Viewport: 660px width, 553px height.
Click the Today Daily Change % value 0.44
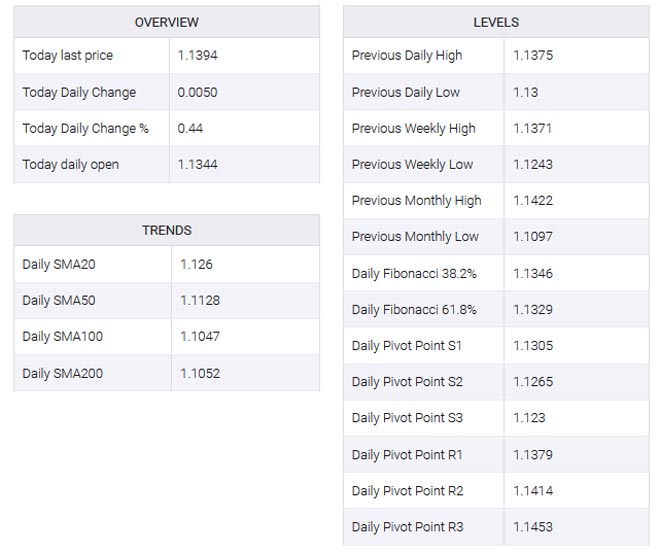[x=190, y=128]
